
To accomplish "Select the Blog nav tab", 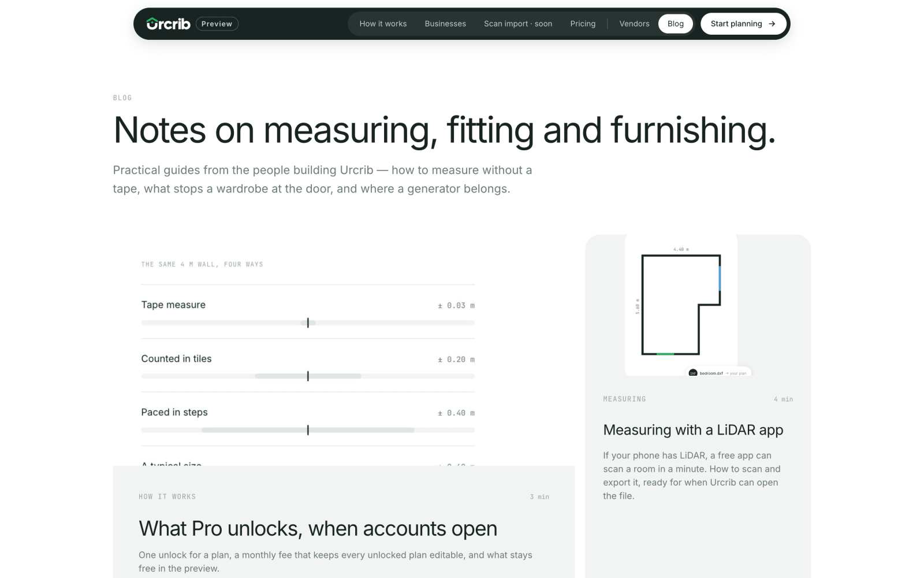I will (x=676, y=24).
